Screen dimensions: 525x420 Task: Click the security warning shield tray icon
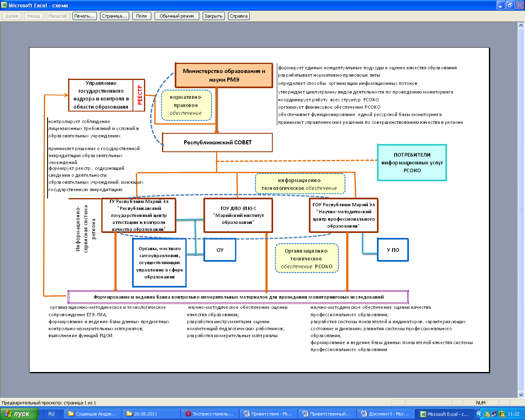502,414
